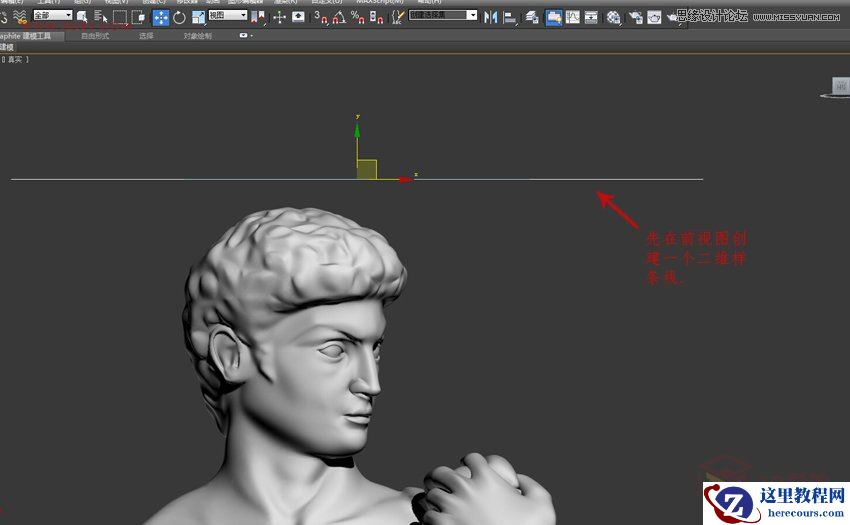The height and width of the screenshot is (525, 850).
Task: Click the Mirror tool icon
Action: (491, 17)
